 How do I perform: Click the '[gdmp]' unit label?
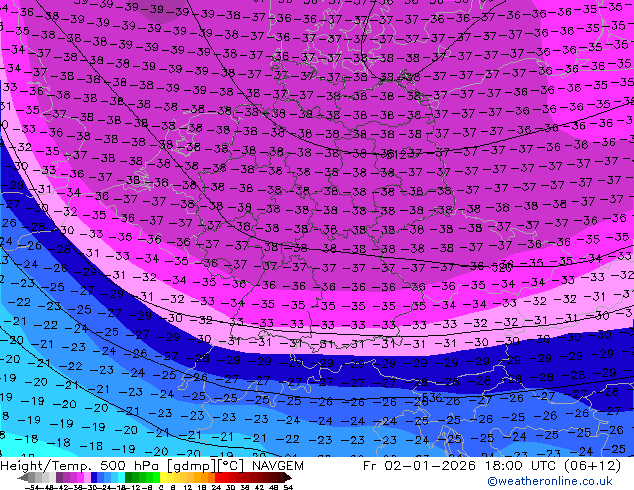pos(192,466)
